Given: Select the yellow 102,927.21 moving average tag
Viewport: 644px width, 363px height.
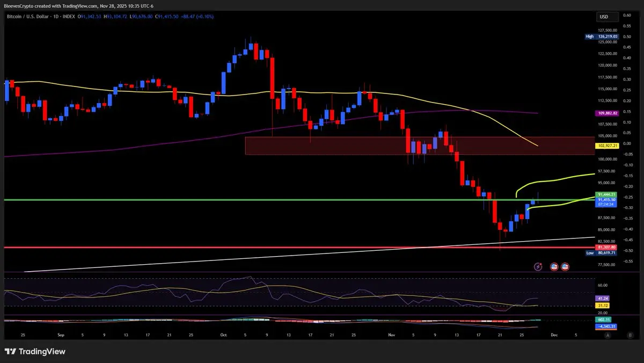Looking at the screenshot, I should click(608, 146).
